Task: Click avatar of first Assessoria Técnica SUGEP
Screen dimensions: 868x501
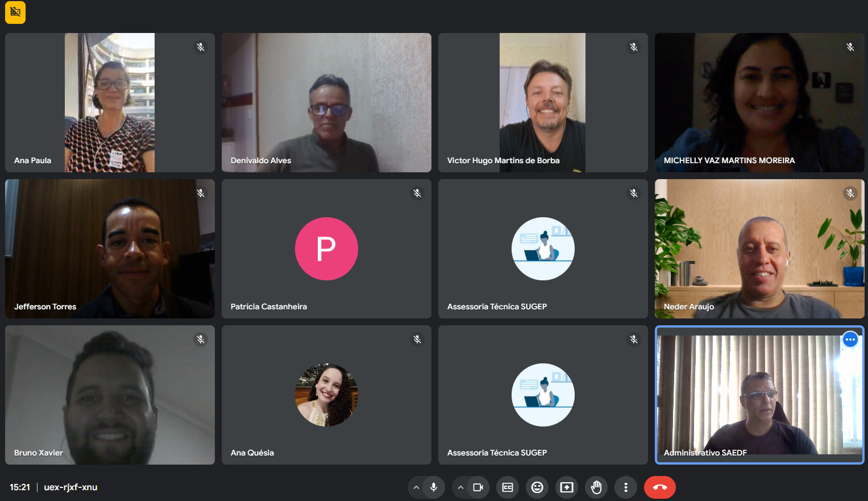Action: pyautogui.click(x=543, y=249)
